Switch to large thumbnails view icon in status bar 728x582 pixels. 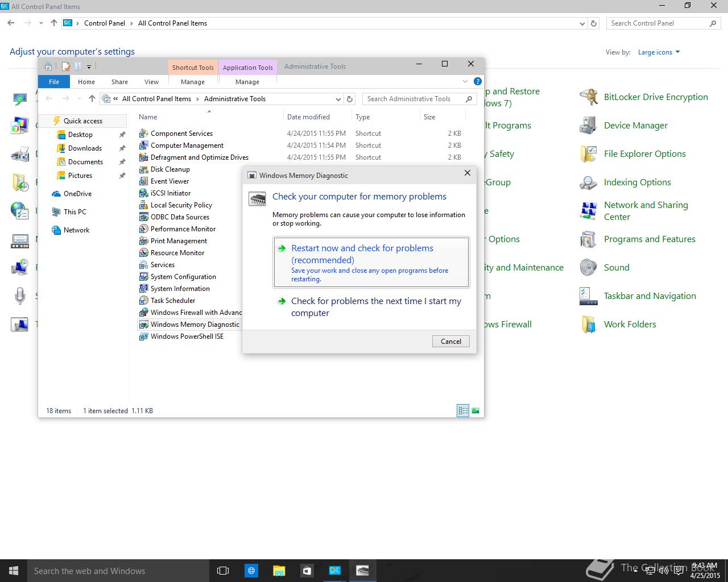pyautogui.click(x=475, y=410)
